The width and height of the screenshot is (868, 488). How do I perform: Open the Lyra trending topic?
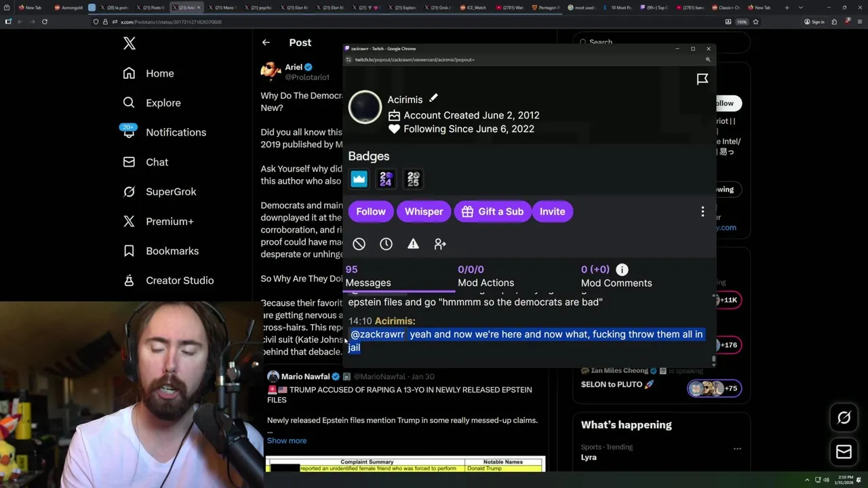[x=589, y=457]
